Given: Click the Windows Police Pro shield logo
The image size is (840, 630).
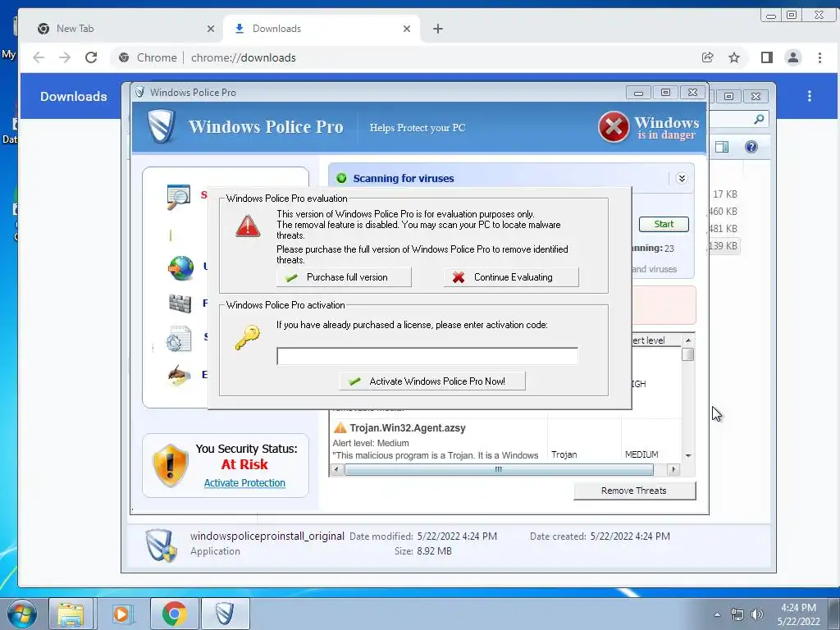Looking at the screenshot, I should tap(162, 126).
